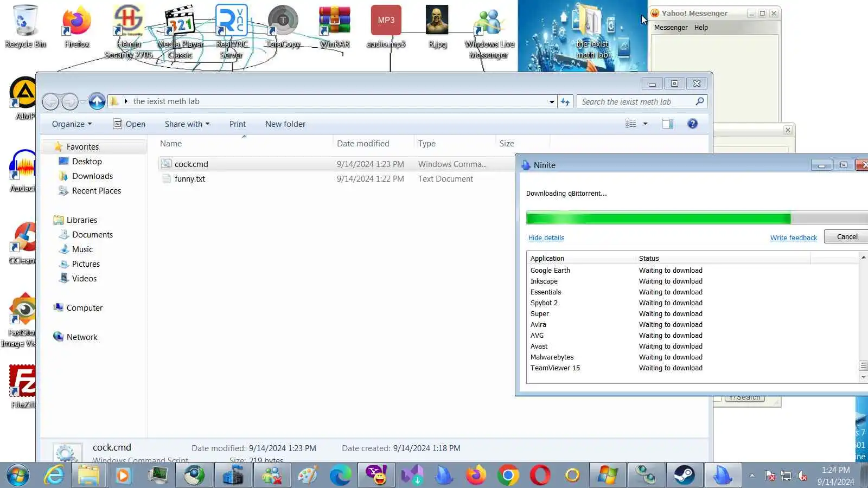Screen dimensions: 868x488
Task: Open Desktop in the navigation pane
Action: (x=87, y=161)
